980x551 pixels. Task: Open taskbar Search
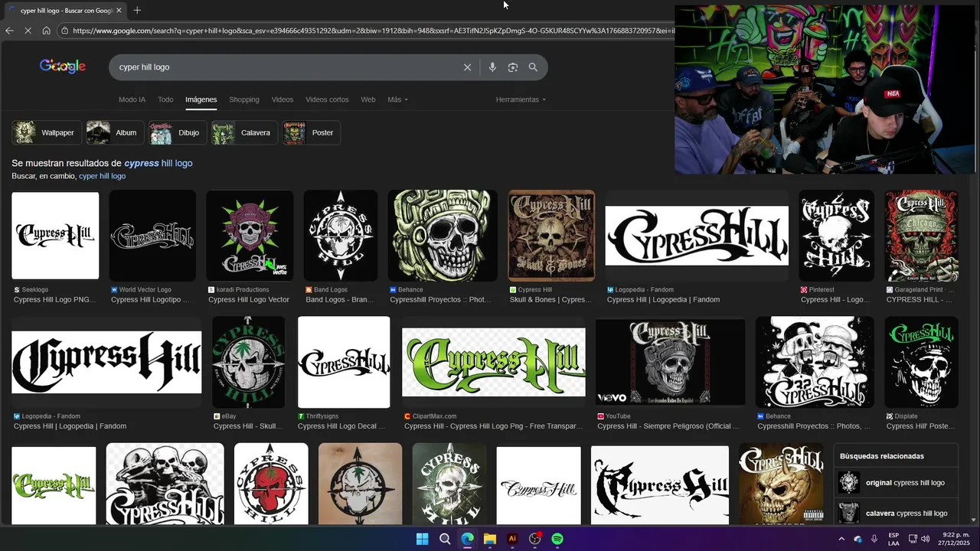[445, 539]
